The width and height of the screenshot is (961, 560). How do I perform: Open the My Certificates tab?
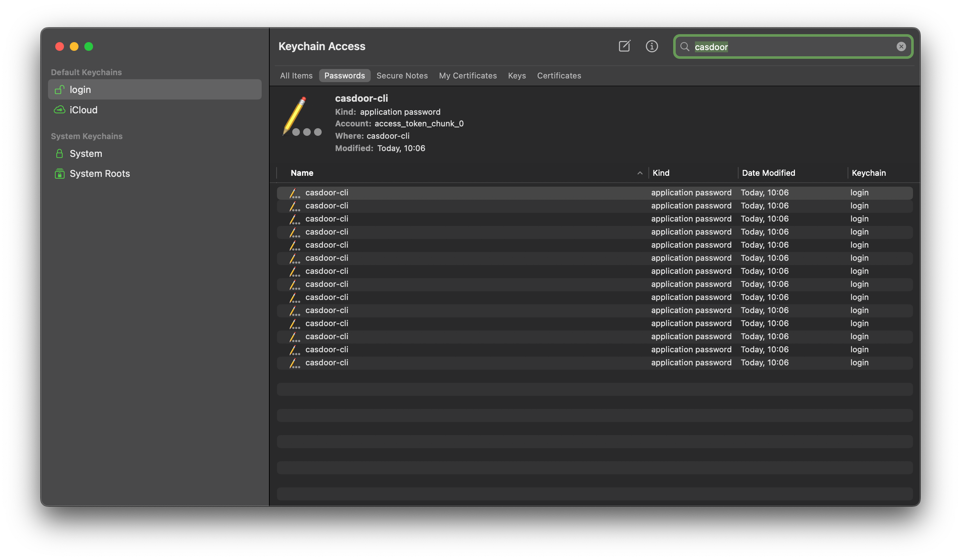click(467, 76)
